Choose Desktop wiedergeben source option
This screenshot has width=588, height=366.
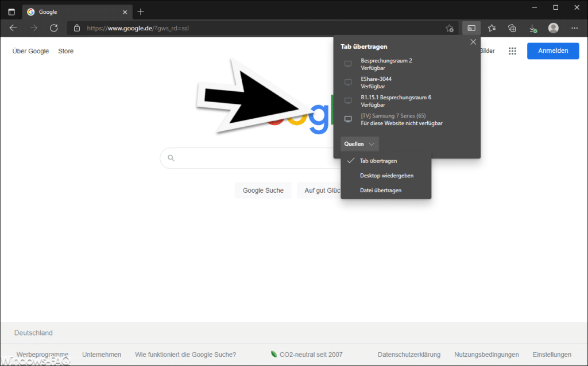pyautogui.click(x=386, y=176)
